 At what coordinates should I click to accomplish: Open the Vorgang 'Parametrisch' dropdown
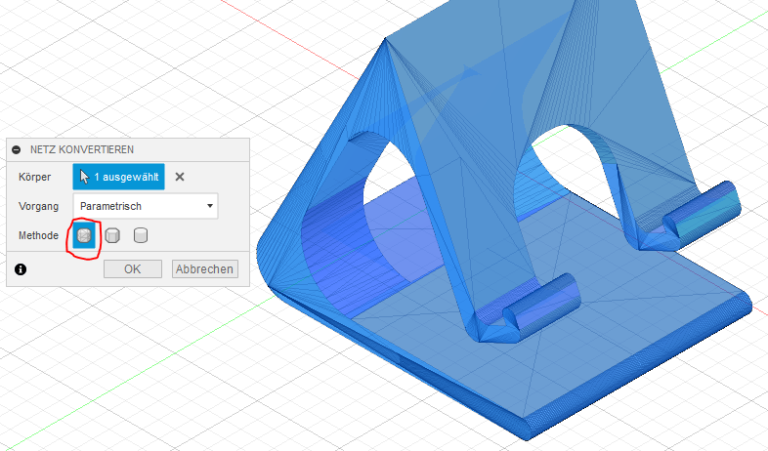coord(145,206)
